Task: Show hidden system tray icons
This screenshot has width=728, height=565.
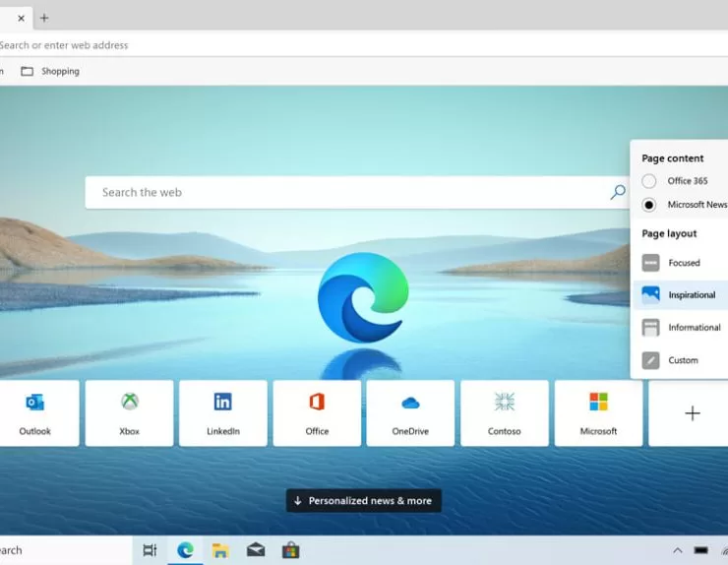Action: point(678,550)
